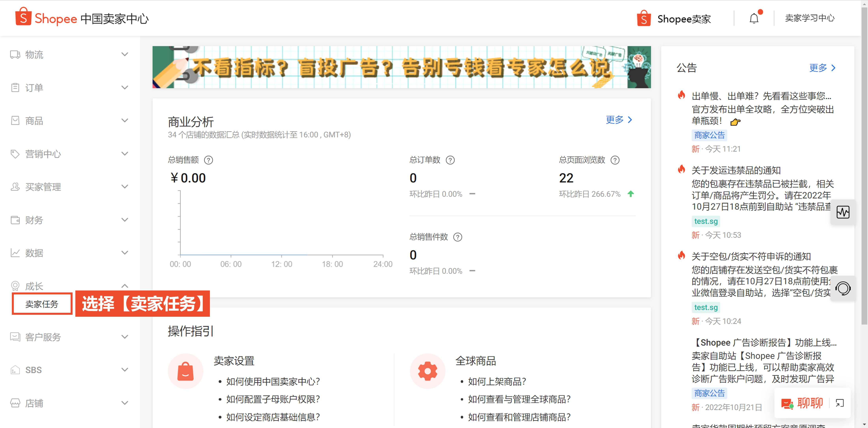Image resolution: width=868 pixels, height=428 pixels.
Task: Click the 总销售额 help question icon
Action: click(209, 160)
